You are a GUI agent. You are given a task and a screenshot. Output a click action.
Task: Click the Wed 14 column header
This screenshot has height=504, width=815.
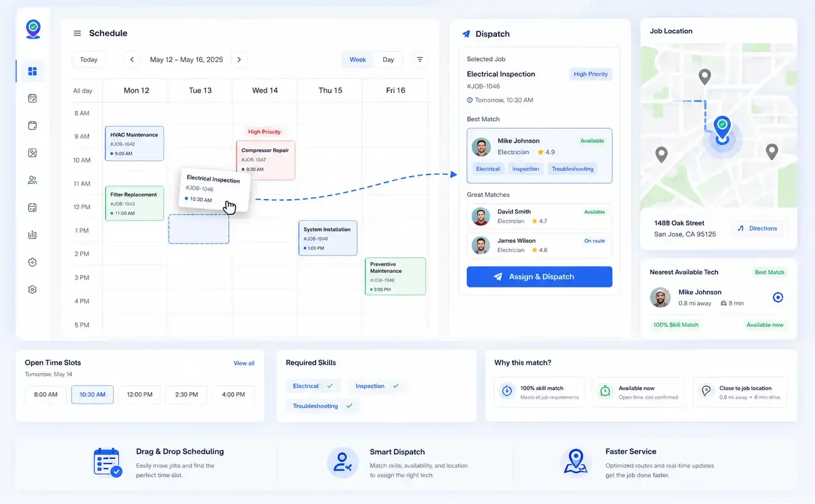tap(265, 91)
